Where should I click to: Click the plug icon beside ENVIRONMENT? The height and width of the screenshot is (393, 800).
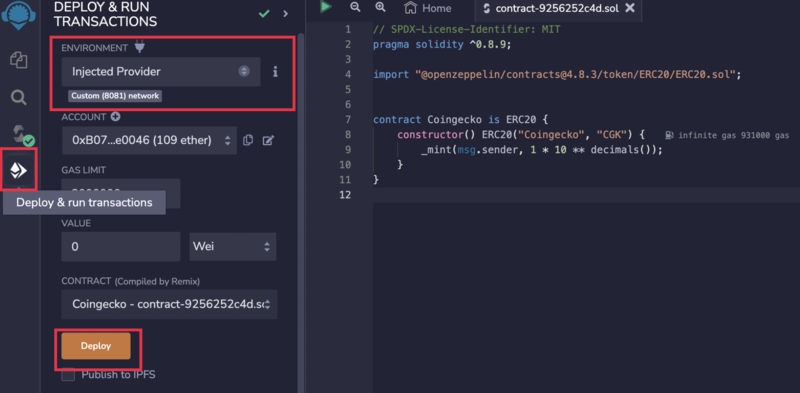tap(140, 47)
